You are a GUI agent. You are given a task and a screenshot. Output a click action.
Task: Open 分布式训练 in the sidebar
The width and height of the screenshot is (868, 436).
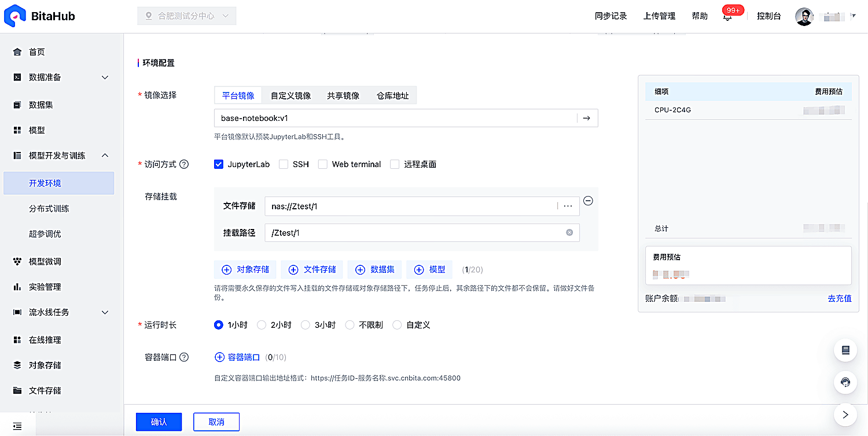(49, 209)
